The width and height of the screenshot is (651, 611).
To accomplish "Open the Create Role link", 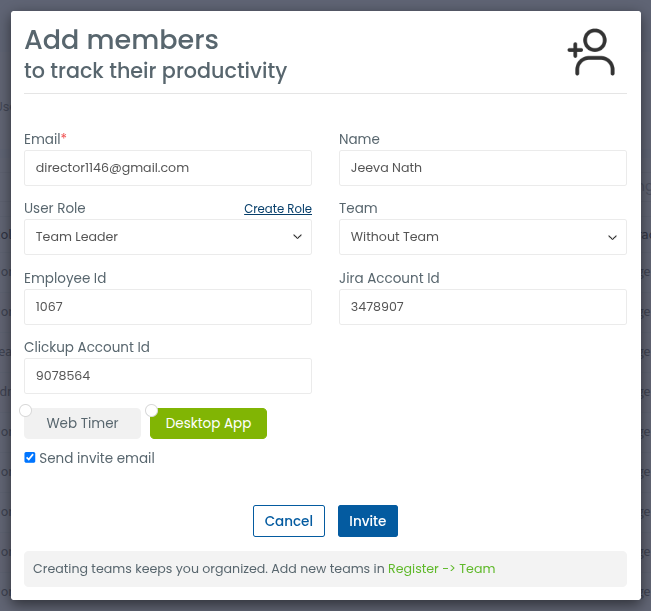I will 278,209.
